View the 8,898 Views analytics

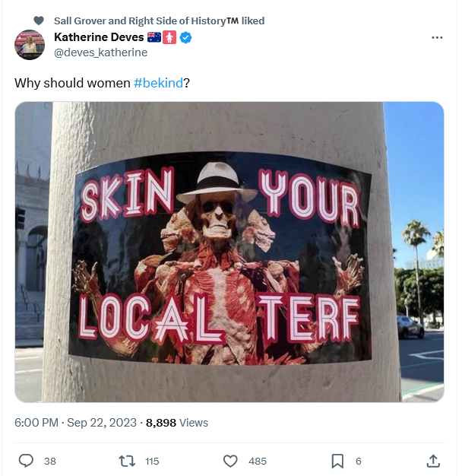coord(177,423)
